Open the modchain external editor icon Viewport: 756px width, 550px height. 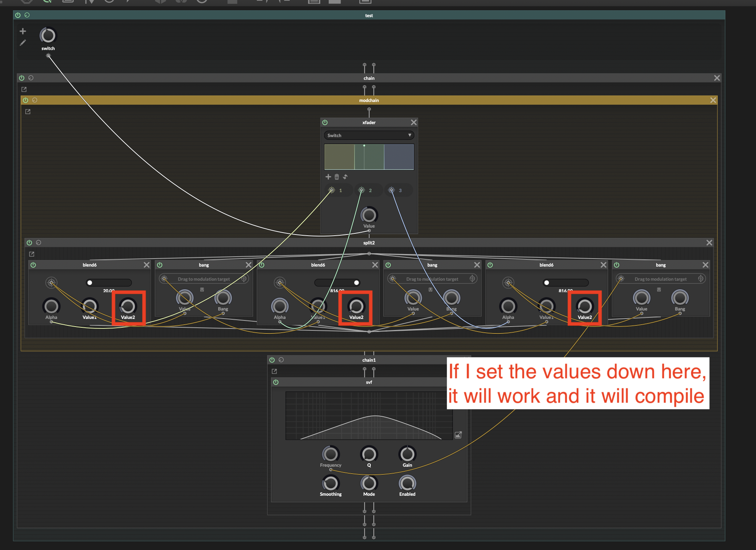pos(28,112)
